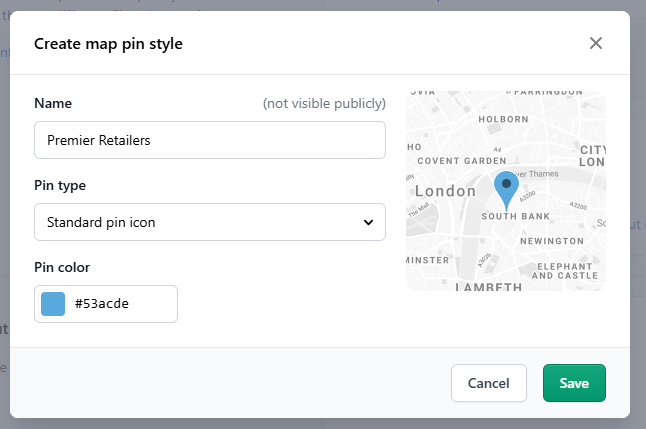The height and width of the screenshot is (429, 646).
Task: Cancel creating the pin style
Action: [x=489, y=383]
